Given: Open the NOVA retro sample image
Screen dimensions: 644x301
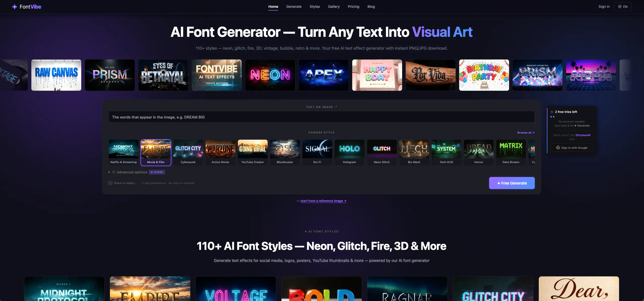Looking at the screenshot, I should coord(591,75).
